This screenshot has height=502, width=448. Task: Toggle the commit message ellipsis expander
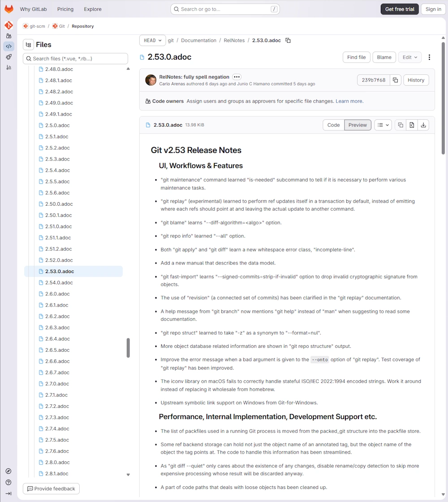pyautogui.click(x=237, y=77)
